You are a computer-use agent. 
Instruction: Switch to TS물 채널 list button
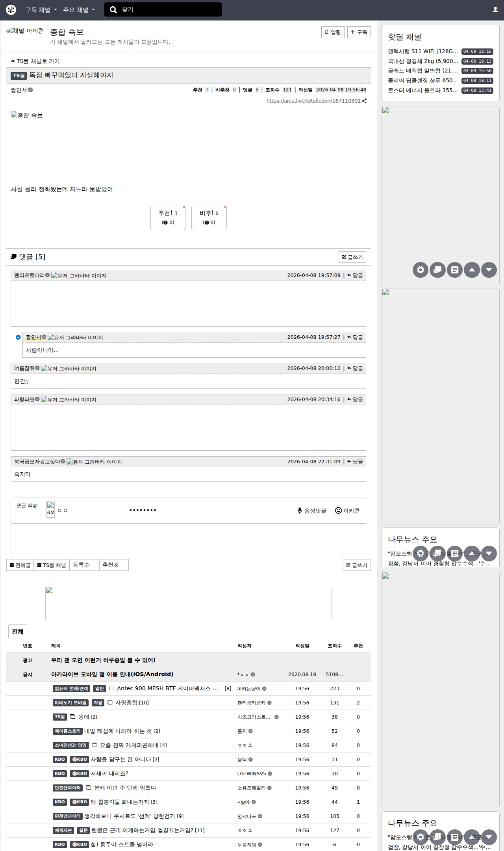point(52,565)
